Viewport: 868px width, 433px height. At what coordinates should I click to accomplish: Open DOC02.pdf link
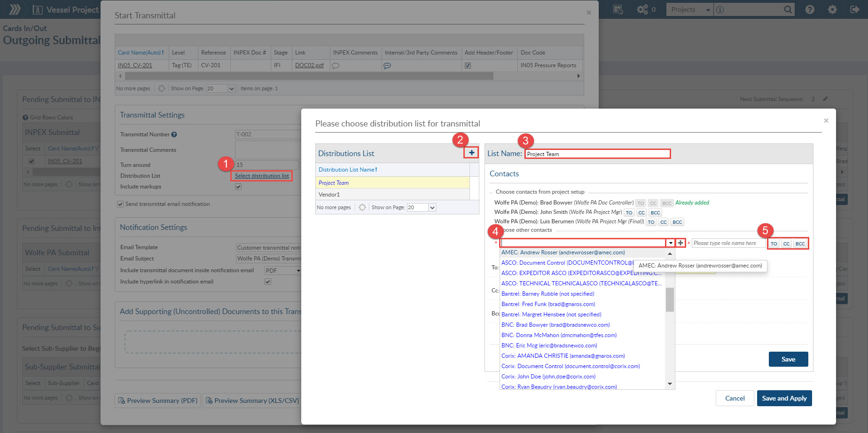309,65
